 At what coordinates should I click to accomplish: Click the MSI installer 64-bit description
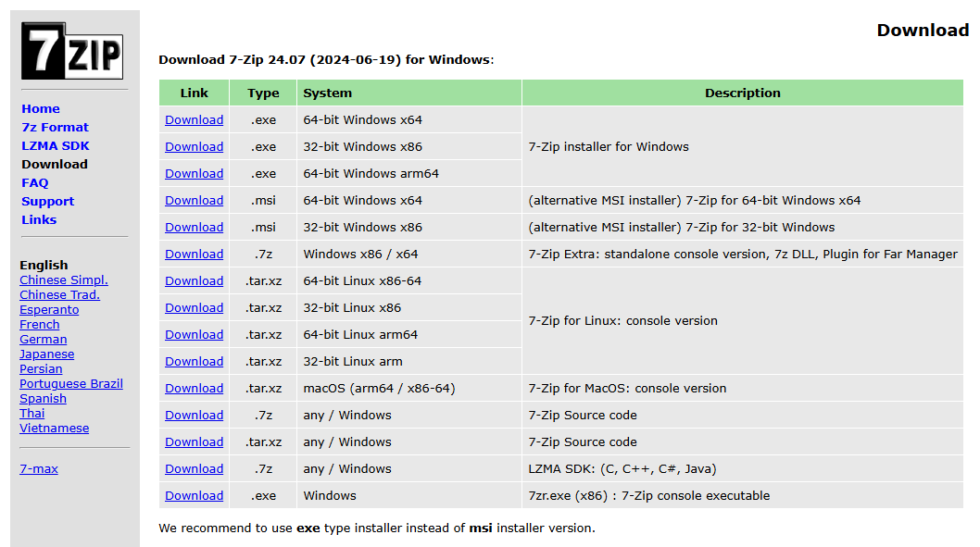pos(695,201)
